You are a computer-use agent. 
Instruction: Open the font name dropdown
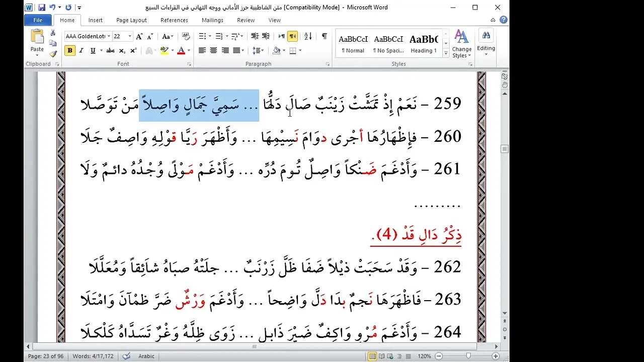pos(109,37)
